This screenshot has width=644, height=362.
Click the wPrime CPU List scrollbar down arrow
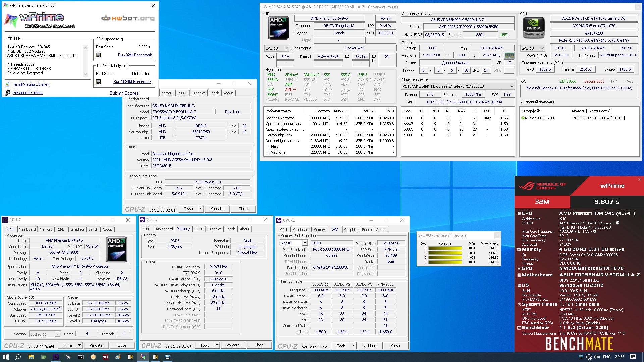click(85, 74)
